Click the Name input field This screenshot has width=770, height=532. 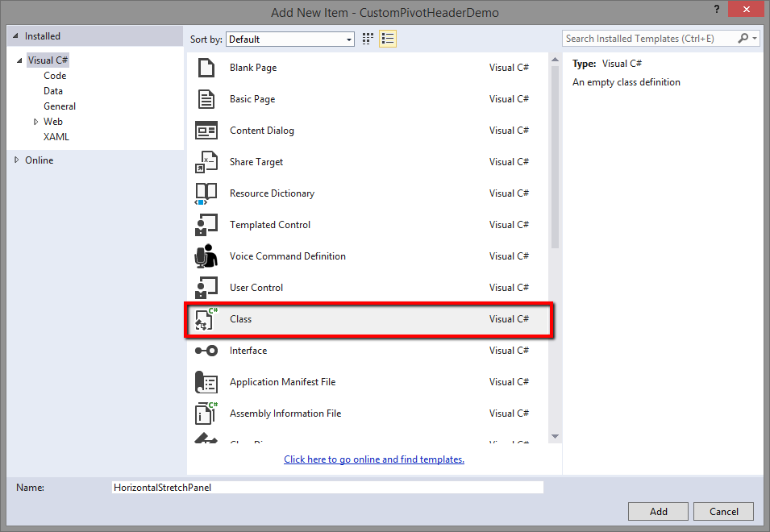(327, 488)
